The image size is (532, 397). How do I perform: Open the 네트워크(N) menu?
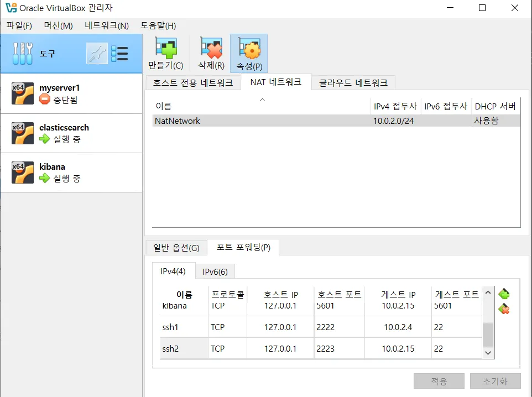click(107, 26)
